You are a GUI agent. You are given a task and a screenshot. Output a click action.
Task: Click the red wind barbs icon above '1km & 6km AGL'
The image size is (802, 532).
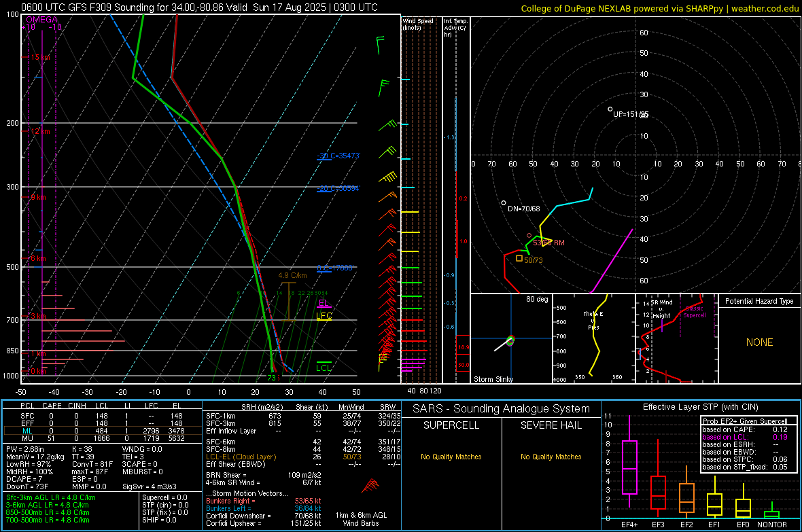coord(370,485)
